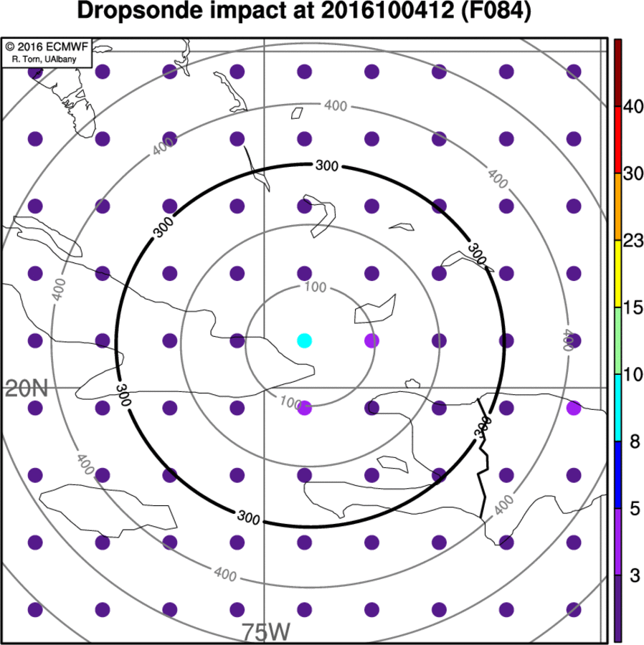Click the color bar label "23"
The height and width of the screenshot is (645, 644).
point(633,241)
